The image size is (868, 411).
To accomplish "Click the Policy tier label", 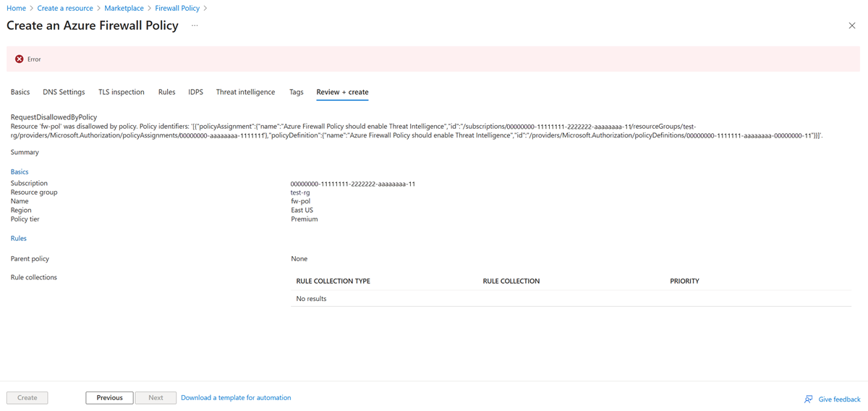I will (25, 219).
